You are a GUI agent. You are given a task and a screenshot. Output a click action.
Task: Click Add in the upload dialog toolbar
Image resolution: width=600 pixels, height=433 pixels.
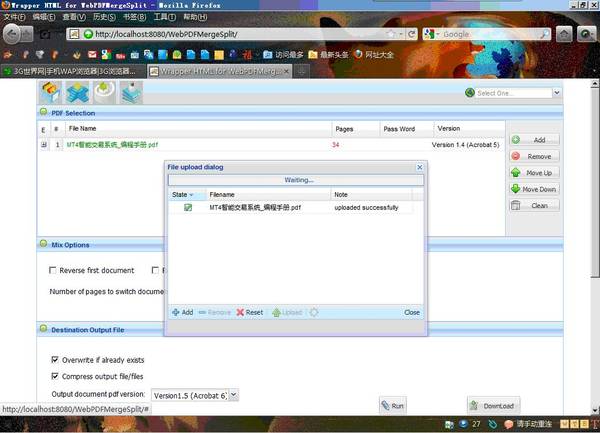(x=182, y=313)
